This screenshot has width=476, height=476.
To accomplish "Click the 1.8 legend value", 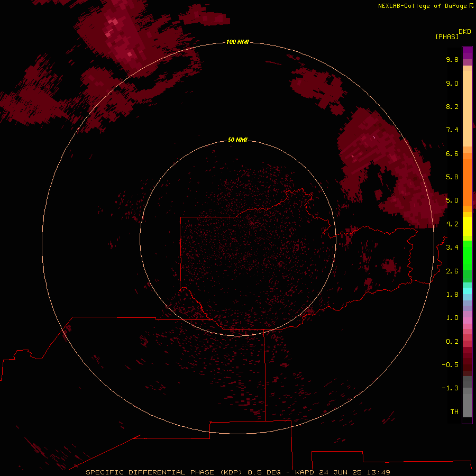I will [x=452, y=295].
